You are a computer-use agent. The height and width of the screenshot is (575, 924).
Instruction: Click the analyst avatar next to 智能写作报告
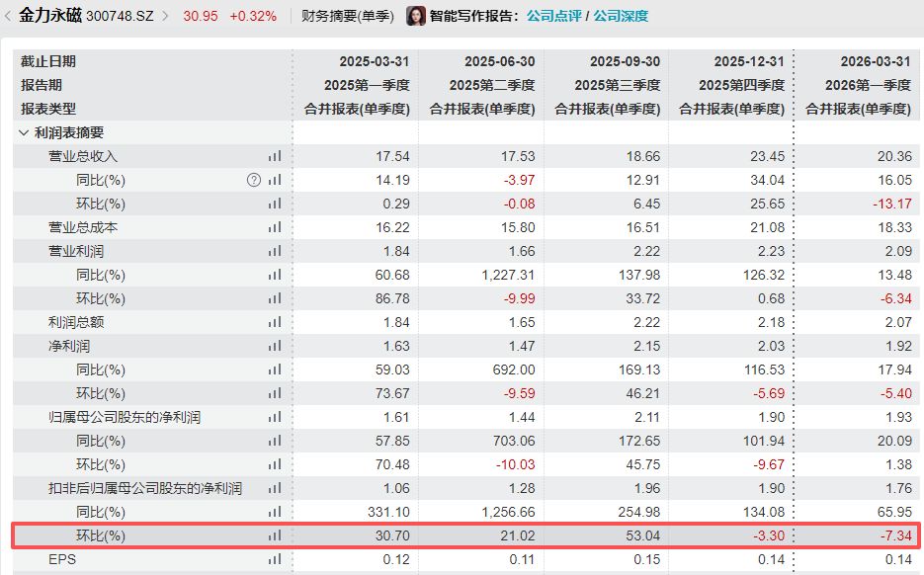[415, 16]
